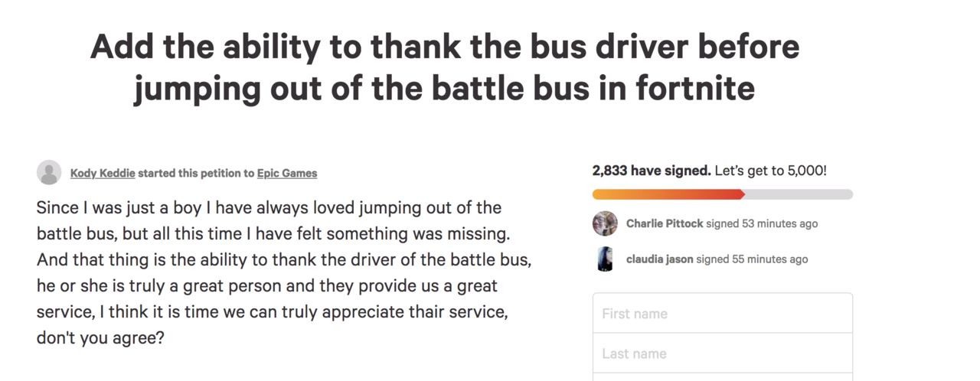Image resolution: width=980 pixels, height=381 pixels.
Task: Open Kody Keddie's profile link
Action: tap(103, 173)
